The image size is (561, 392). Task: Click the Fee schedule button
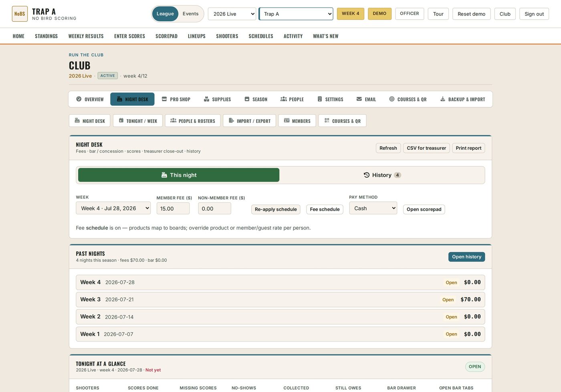click(x=325, y=209)
